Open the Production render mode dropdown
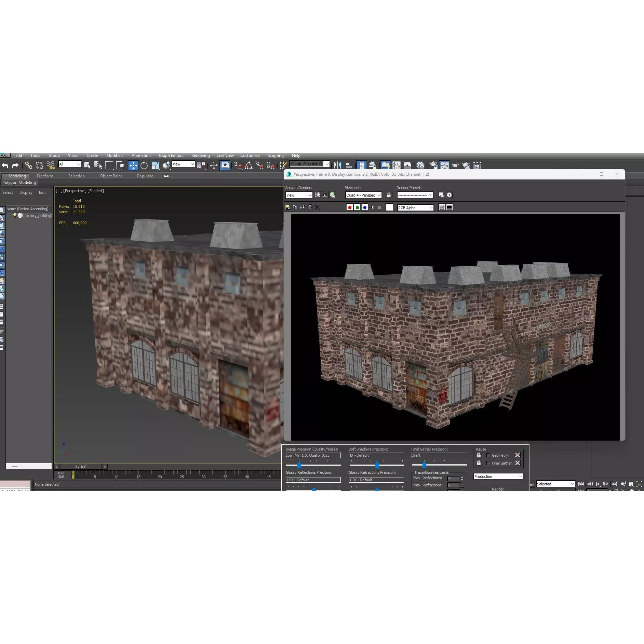This screenshot has height=644, width=644. [498, 476]
